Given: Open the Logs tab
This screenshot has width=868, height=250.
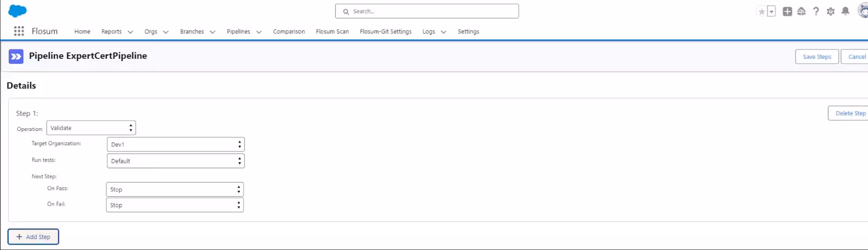Looking at the screenshot, I should click(429, 32).
